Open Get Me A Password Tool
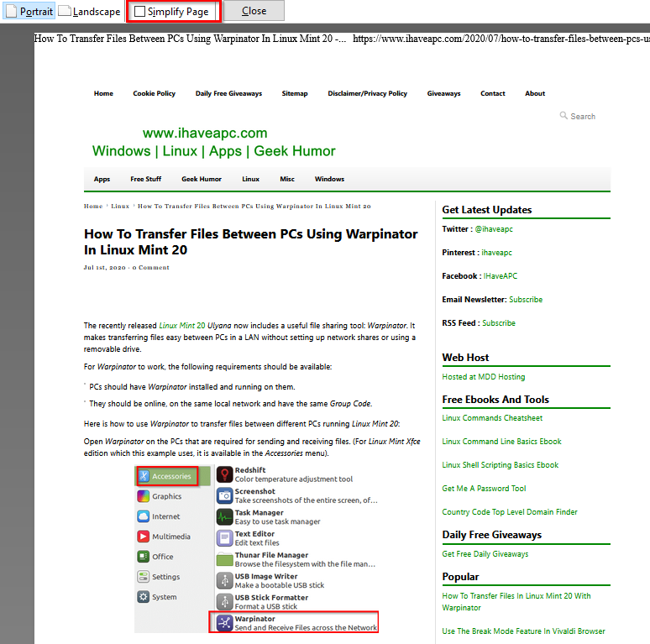650x644 pixels. coord(484,489)
